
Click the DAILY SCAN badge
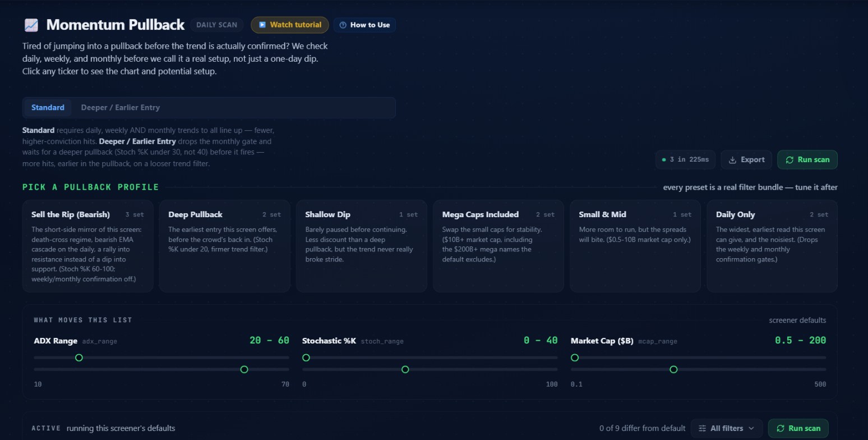216,25
